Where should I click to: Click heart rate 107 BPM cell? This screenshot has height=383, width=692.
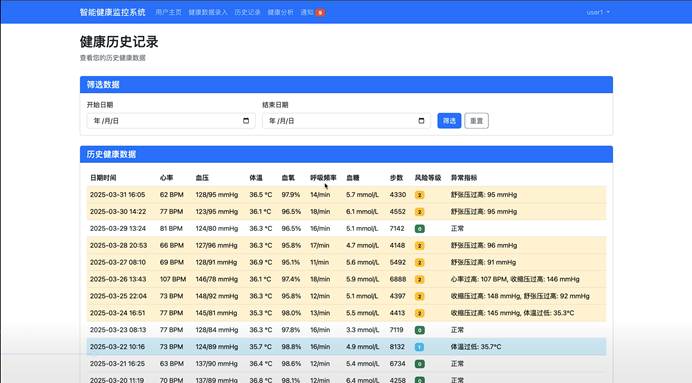[173, 279]
